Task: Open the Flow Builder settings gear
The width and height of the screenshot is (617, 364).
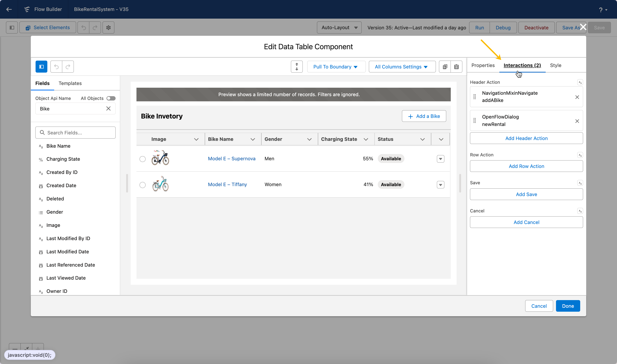Action: pyautogui.click(x=108, y=28)
